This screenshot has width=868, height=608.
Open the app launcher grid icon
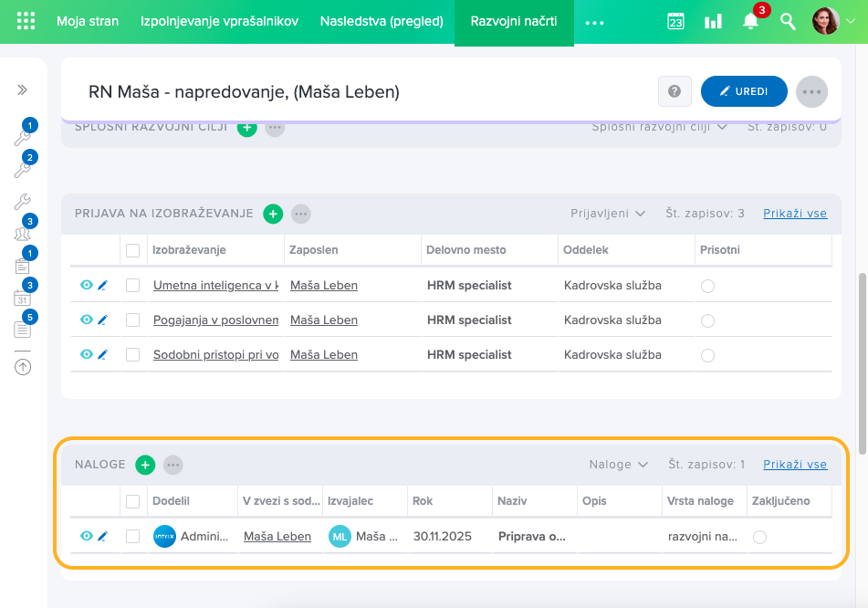(26, 21)
